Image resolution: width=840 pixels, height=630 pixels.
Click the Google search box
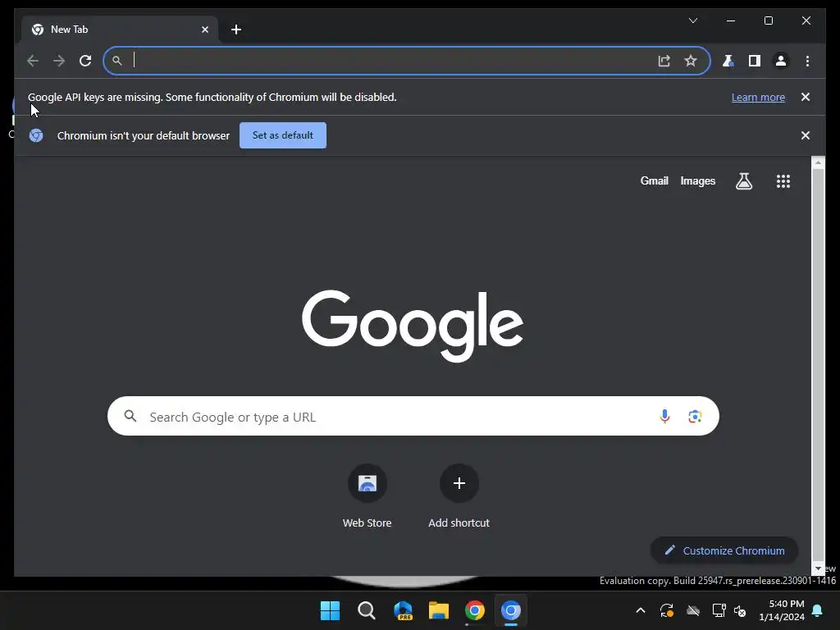(x=413, y=416)
